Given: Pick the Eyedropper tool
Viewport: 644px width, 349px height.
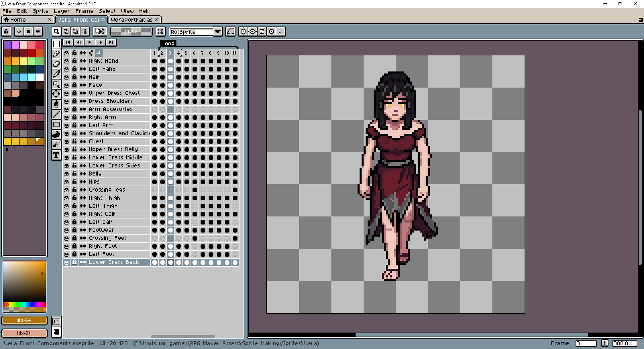Looking at the screenshot, I should pos(56,74).
